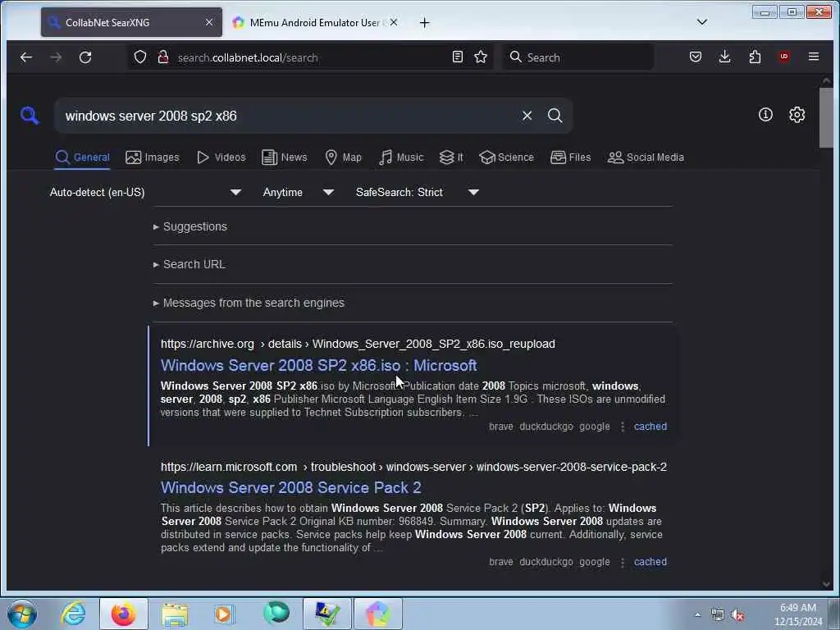Open cached link for learn.microsoft.com result
The width and height of the screenshot is (840, 630).
click(x=651, y=562)
